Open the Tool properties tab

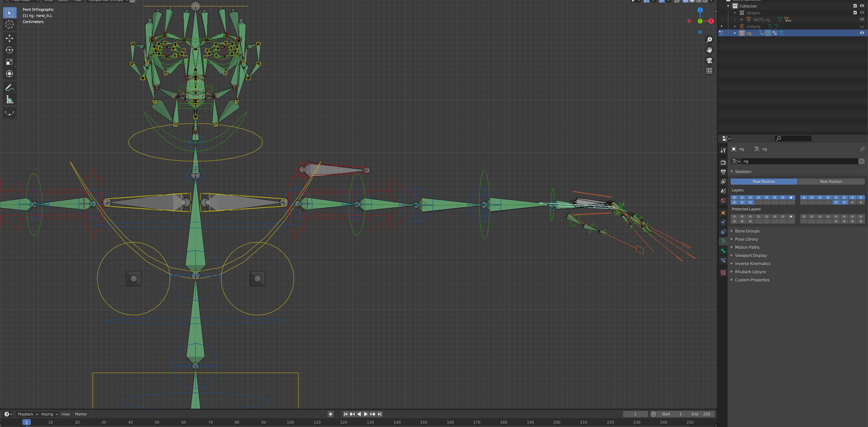723,150
